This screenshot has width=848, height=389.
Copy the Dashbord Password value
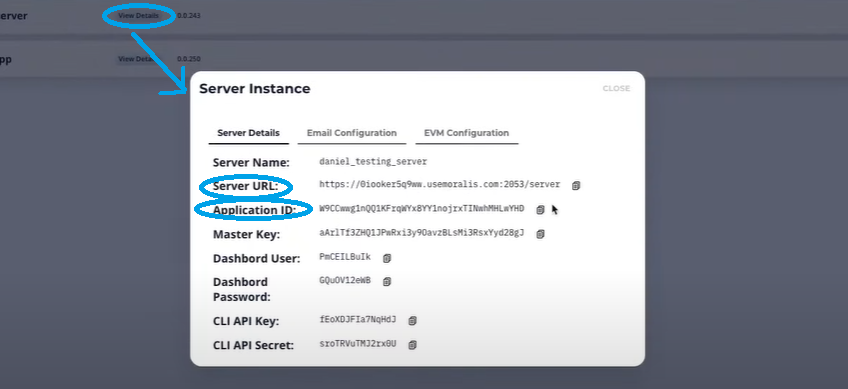(387, 281)
